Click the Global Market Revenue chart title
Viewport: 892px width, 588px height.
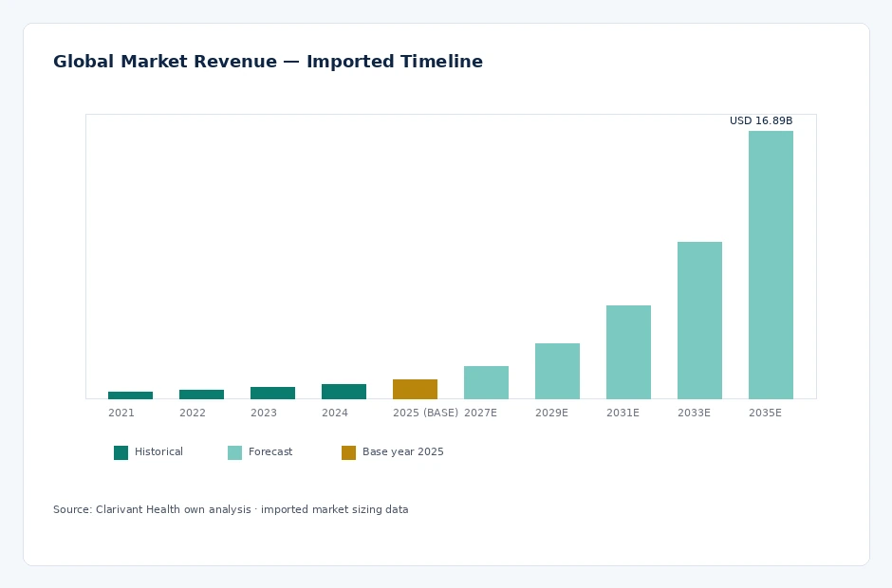[x=268, y=62]
